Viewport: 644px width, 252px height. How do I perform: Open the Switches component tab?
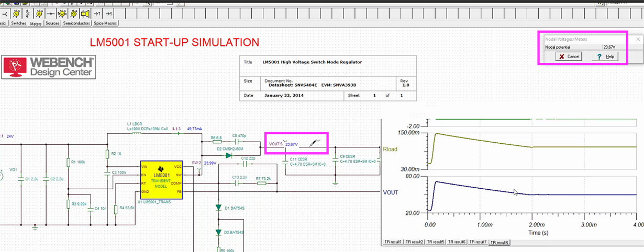19,23
